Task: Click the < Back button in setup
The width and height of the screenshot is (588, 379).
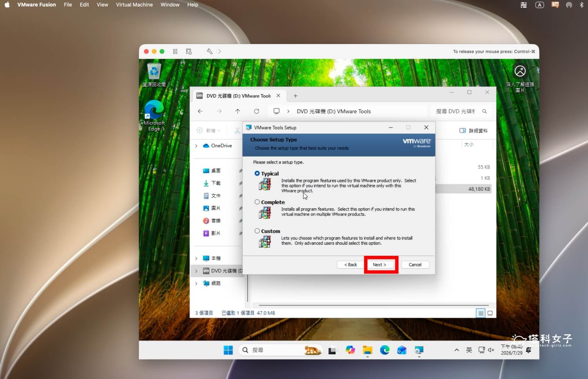Action: (x=350, y=265)
